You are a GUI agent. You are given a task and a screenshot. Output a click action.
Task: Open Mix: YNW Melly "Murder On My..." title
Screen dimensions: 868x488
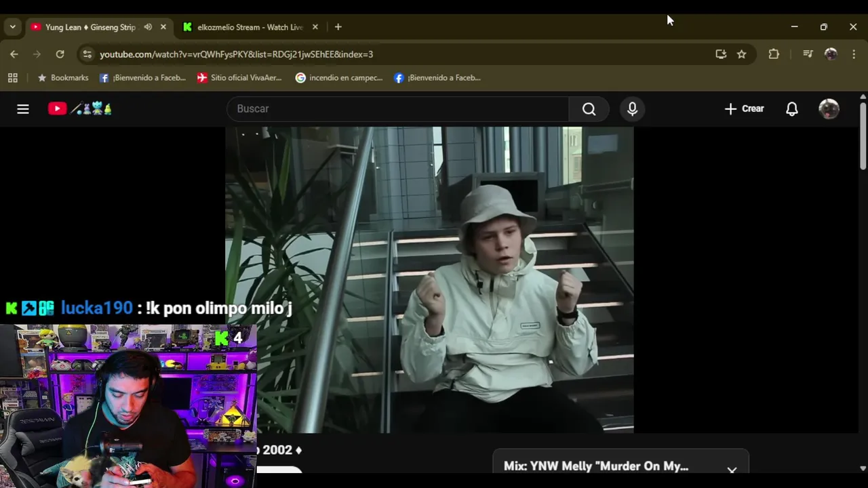pyautogui.click(x=596, y=466)
